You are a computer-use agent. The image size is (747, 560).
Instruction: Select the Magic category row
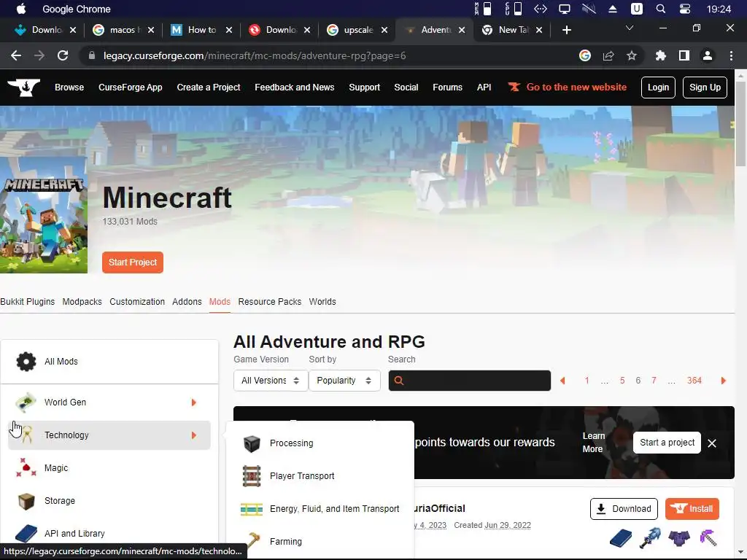[109, 468]
